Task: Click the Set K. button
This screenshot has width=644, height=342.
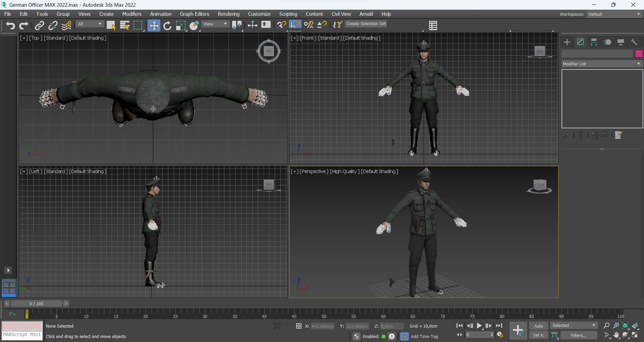Action: (538, 335)
